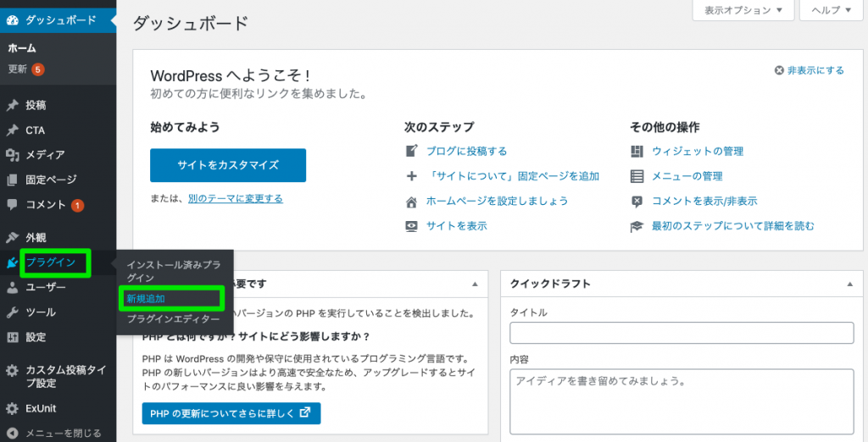Click the graduation cap icon beside 最初のステップ
The image size is (868, 442).
coord(637,226)
